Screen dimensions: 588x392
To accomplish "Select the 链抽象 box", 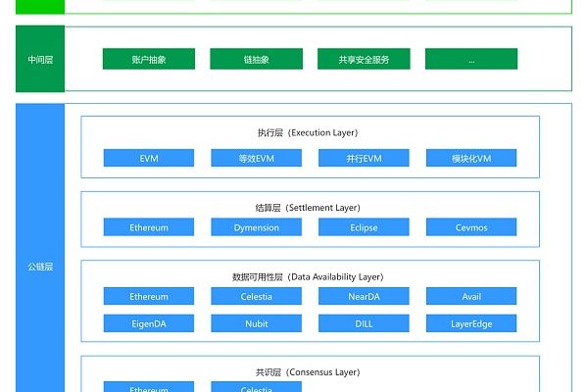I will [x=256, y=59].
